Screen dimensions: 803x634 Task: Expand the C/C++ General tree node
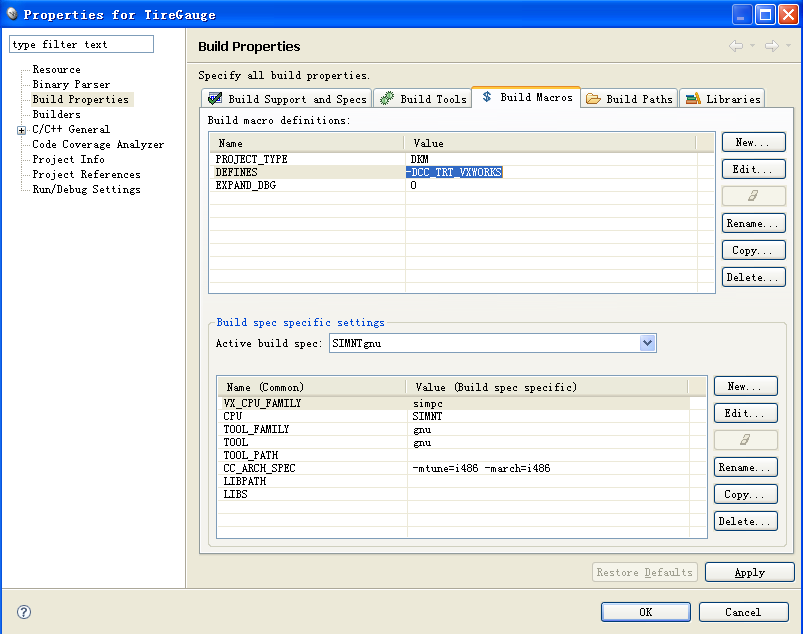pyautogui.click(x=22, y=130)
